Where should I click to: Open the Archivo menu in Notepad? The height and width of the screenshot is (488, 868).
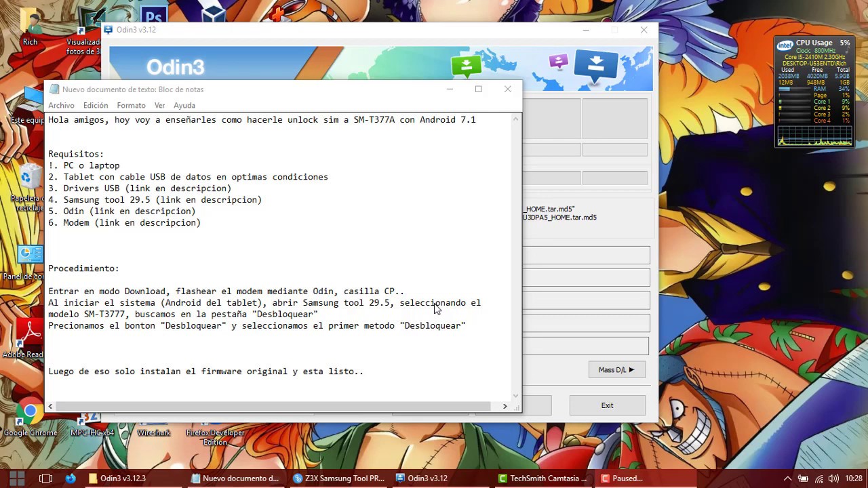pyautogui.click(x=61, y=106)
